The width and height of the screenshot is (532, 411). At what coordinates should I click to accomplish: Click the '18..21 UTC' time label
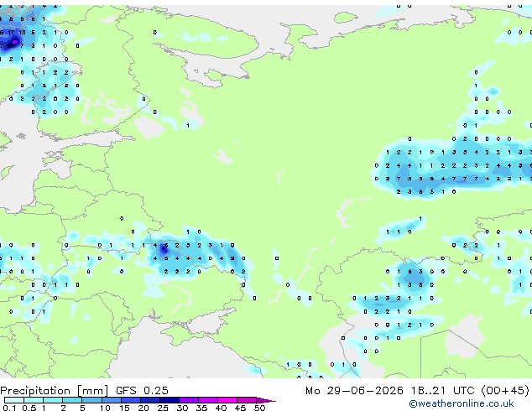(442, 391)
